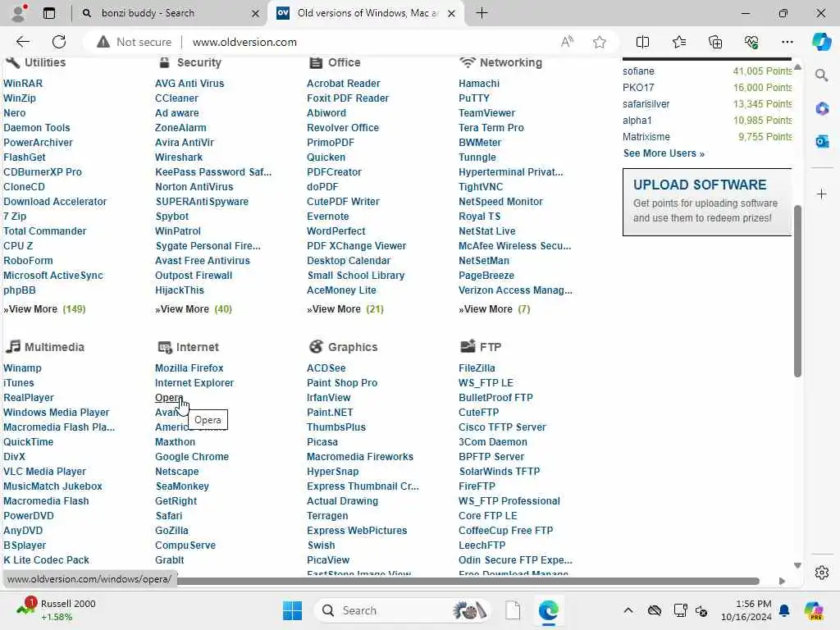840x630 pixels.
Task: Click the page vertical scrollbar thumb
Action: (797, 291)
